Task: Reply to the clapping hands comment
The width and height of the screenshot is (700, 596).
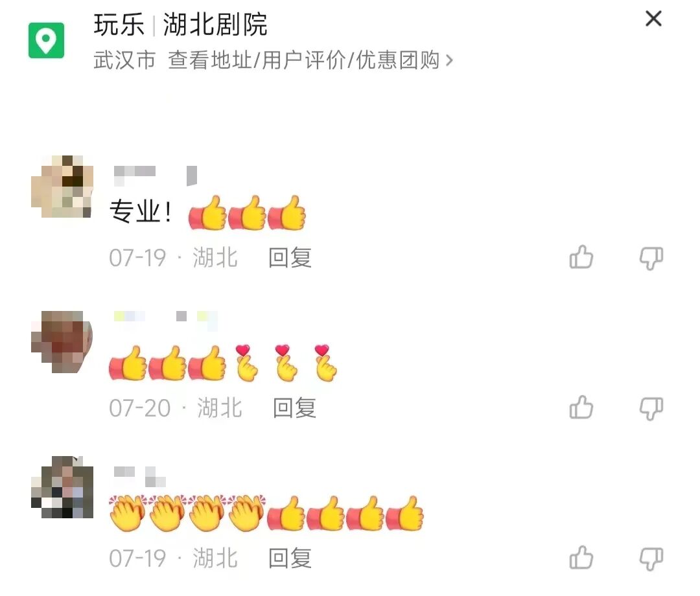Action: click(290, 558)
